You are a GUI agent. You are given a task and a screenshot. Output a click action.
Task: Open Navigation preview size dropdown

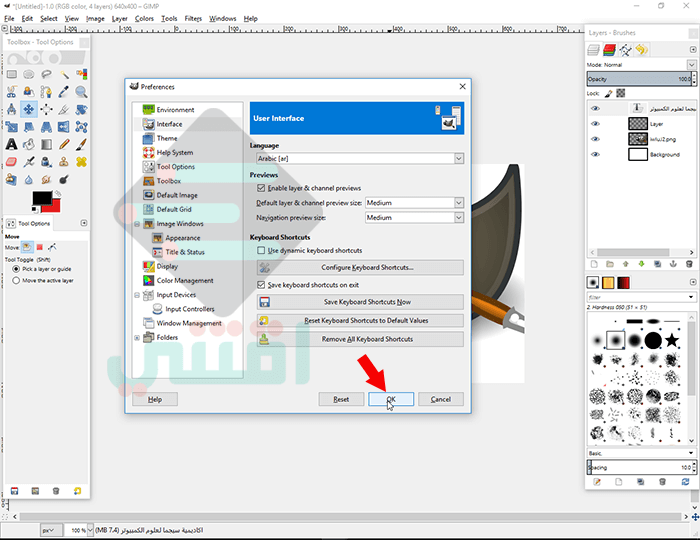[x=414, y=218]
